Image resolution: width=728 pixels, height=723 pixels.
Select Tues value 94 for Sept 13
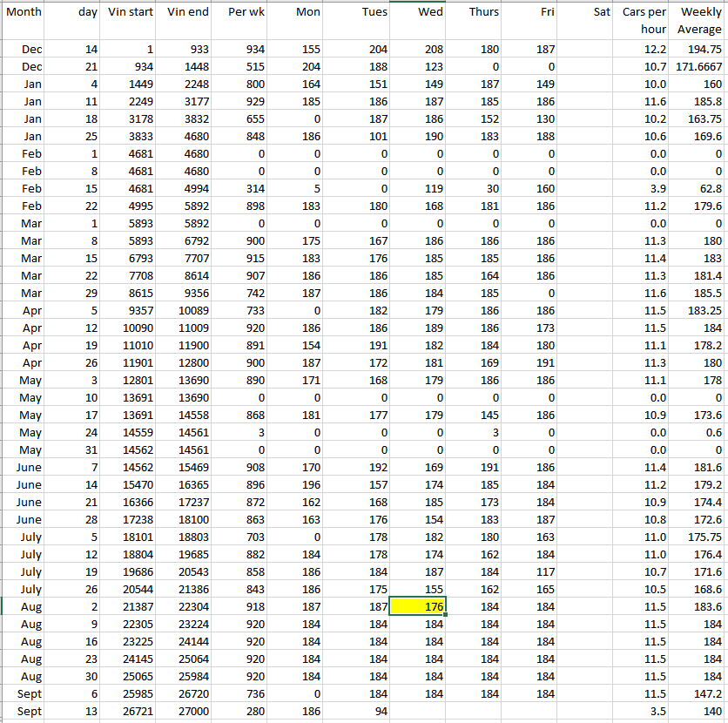(x=361, y=711)
